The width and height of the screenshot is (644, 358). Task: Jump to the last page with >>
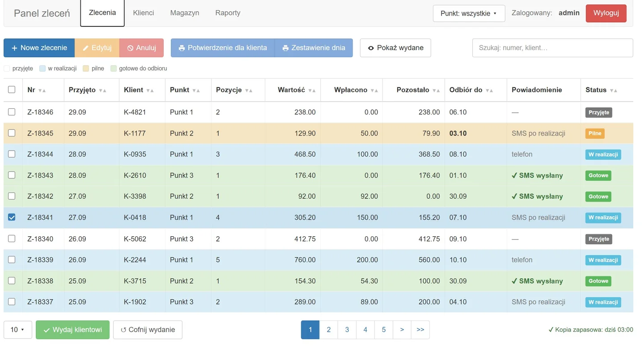pyautogui.click(x=420, y=330)
